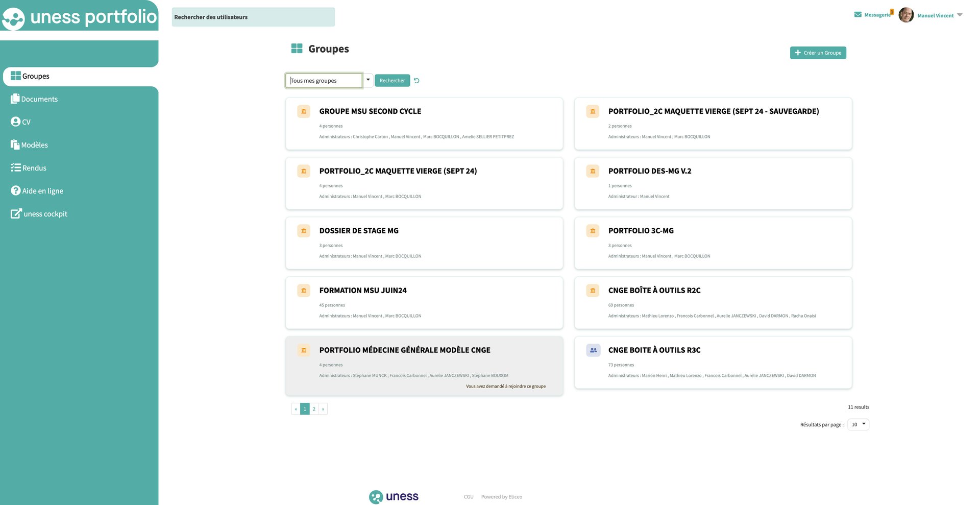Click the uness footer logo
This screenshot has width=980, height=505.
point(394,497)
